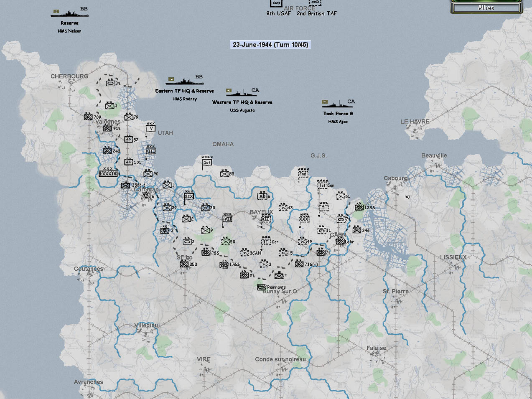Select the British 51 division counter

341,196
